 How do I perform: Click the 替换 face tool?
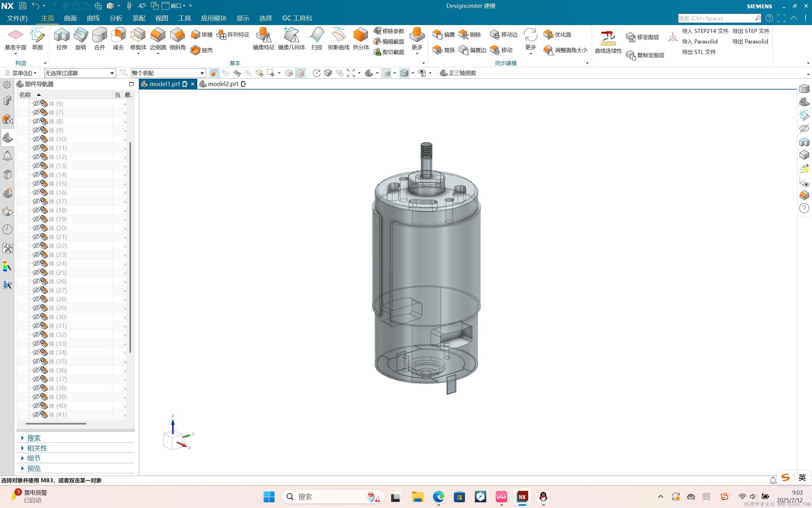click(443, 50)
